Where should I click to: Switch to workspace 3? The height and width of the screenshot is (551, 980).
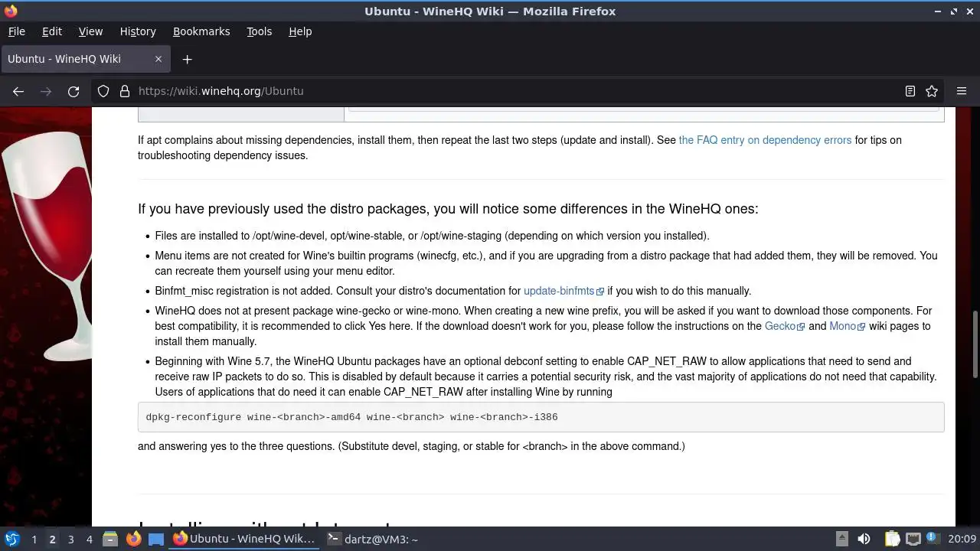click(70, 539)
